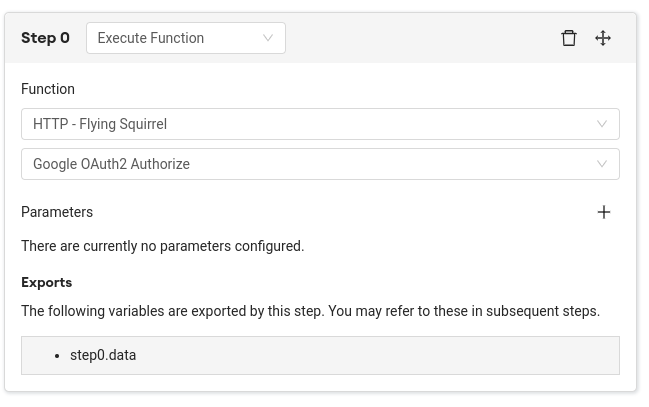Click the Function section label

coord(48,89)
